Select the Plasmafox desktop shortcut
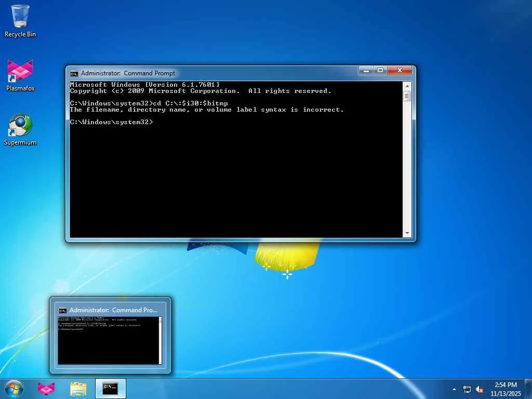Screen dimensions: 532x399 20,75
